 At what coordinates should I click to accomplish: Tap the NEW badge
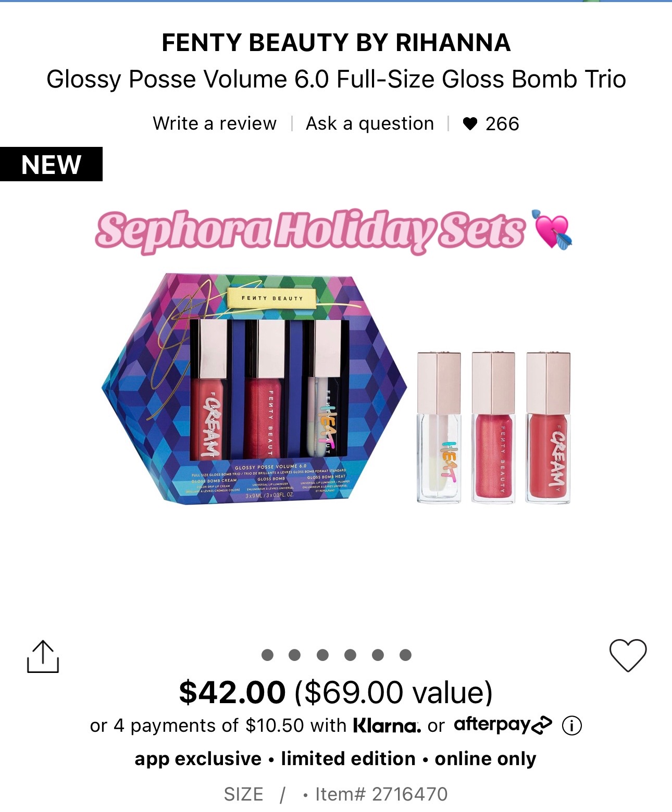(51, 164)
